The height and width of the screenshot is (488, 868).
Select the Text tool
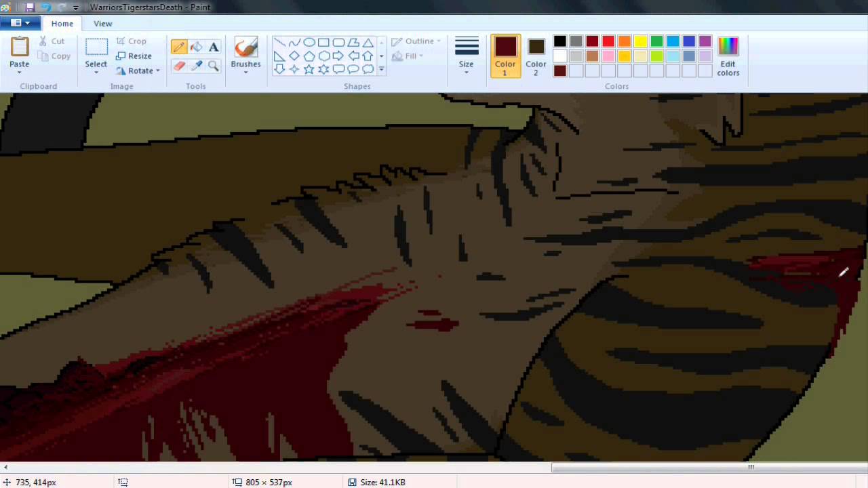tap(214, 47)
